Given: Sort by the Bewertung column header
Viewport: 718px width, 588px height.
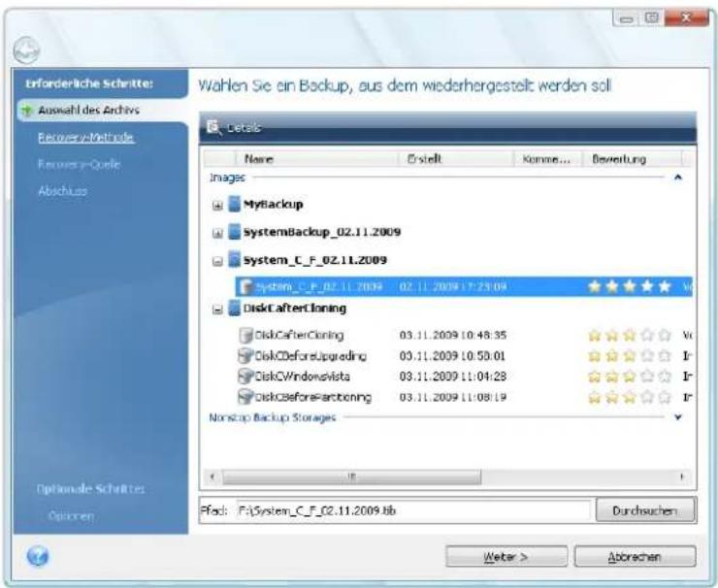Looking at the screenshot, I should coord(633,159).
